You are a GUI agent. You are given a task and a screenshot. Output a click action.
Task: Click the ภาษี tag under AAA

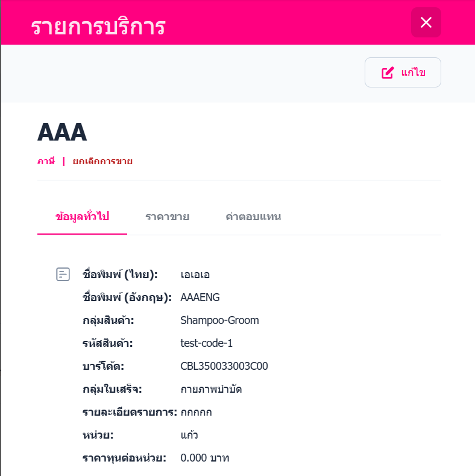(x=46, y=161)
